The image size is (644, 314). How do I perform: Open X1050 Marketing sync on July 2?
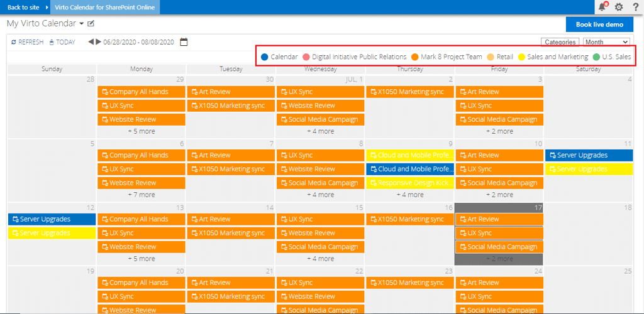point(410,92)
